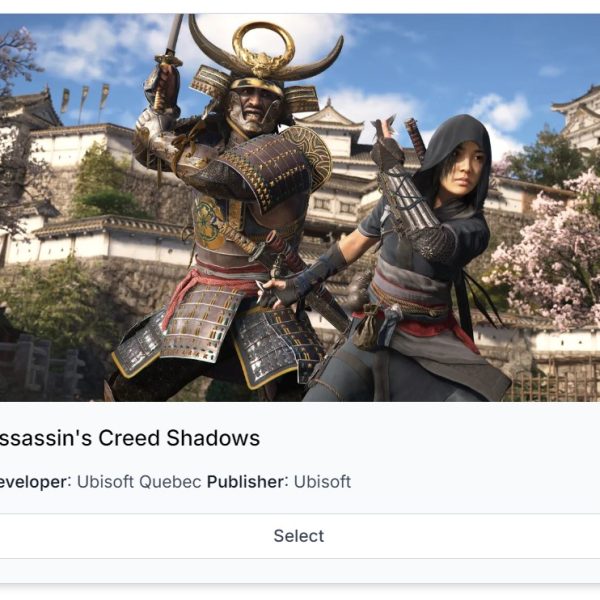600x600 pixels.
Task: Click the Select button
Action: pos(299,536)
